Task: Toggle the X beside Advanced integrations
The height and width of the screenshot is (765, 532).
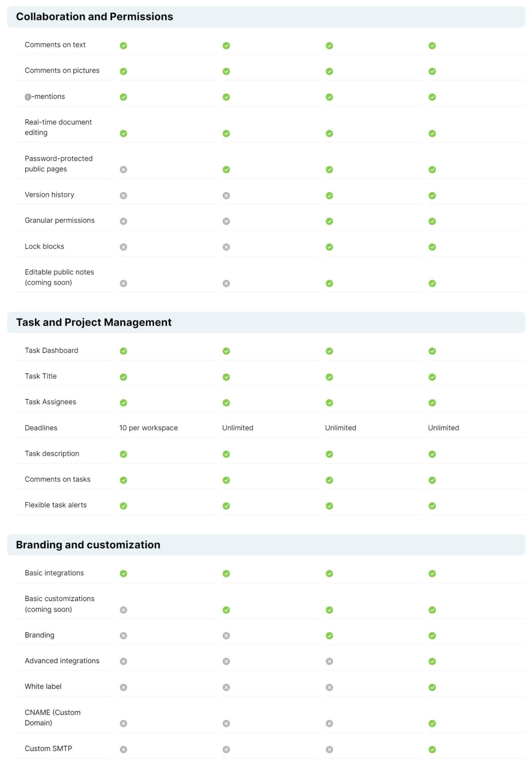Action: coord(123,661)
